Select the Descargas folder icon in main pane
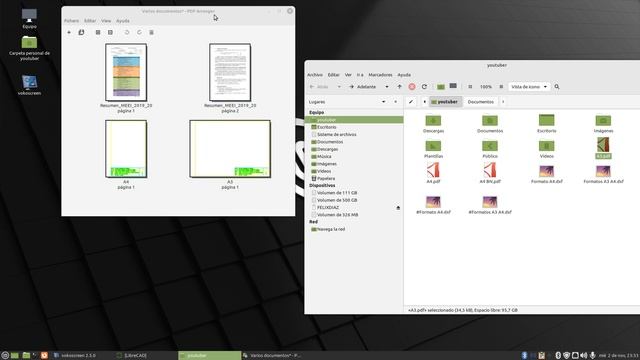The image size is (640, 360). (x=433, y=120)
